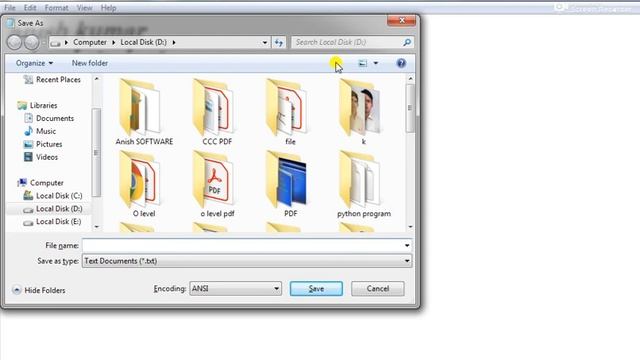Expand the view options dropdown arrow
Image resolution: width=640 pixels, height=360 pixels.
click(x=376, y=63)
